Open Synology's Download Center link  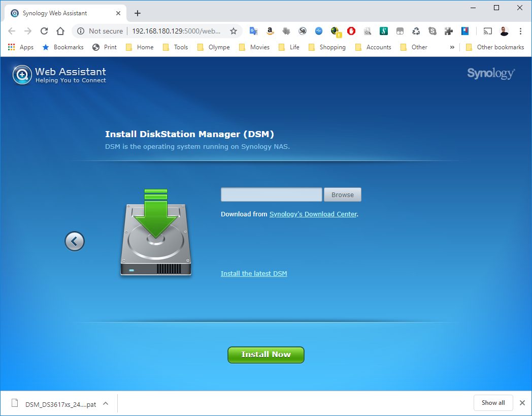313,214
